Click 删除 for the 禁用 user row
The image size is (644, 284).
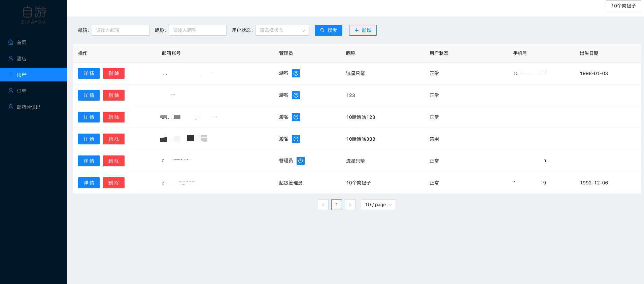114,139
